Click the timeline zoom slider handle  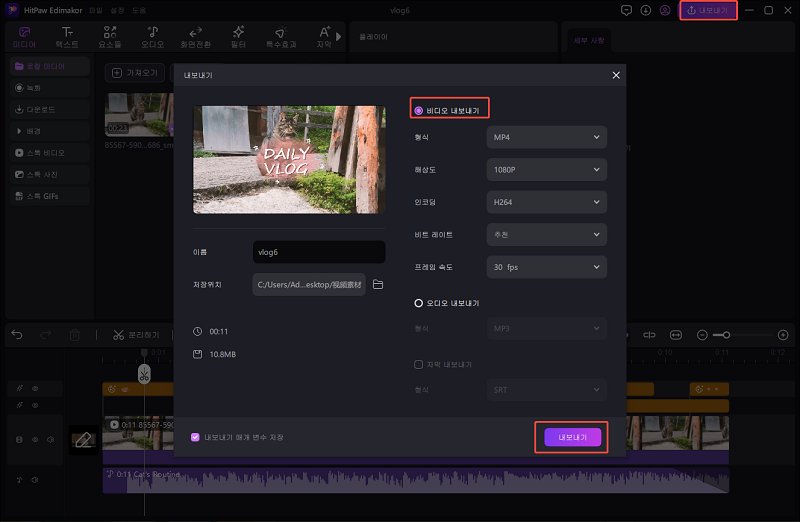[x=726, y=335]
